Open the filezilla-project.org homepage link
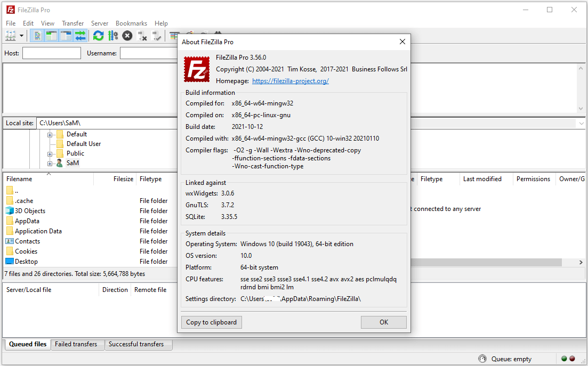The width and height of the screenshot is (588, 366). pos(290,81)
